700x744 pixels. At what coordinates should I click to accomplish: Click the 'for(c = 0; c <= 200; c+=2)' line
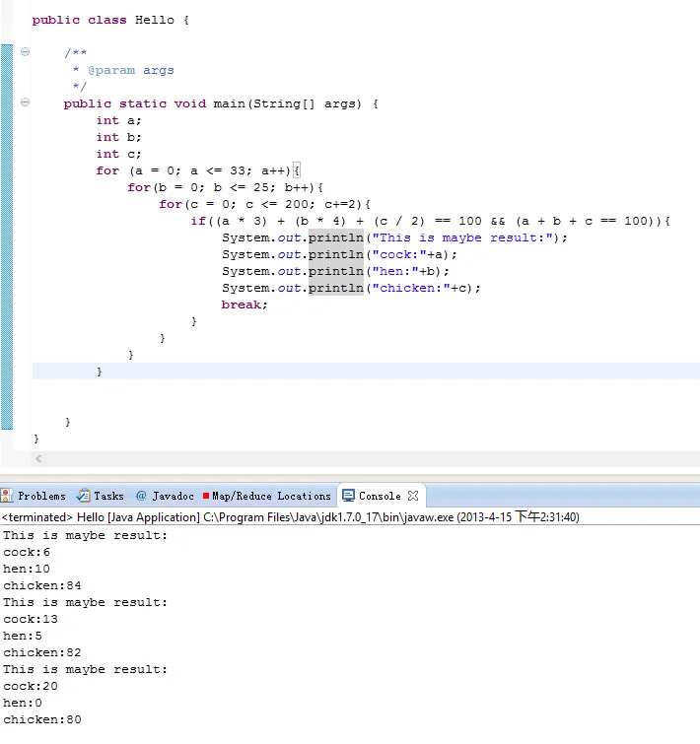coord(265,204)
